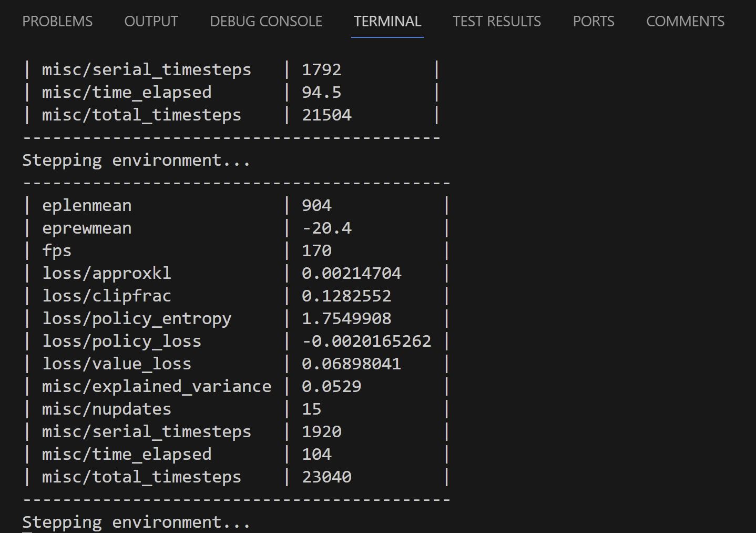Switch to the PORTS tab
756x533 pixels.
[x=594, y=22]
